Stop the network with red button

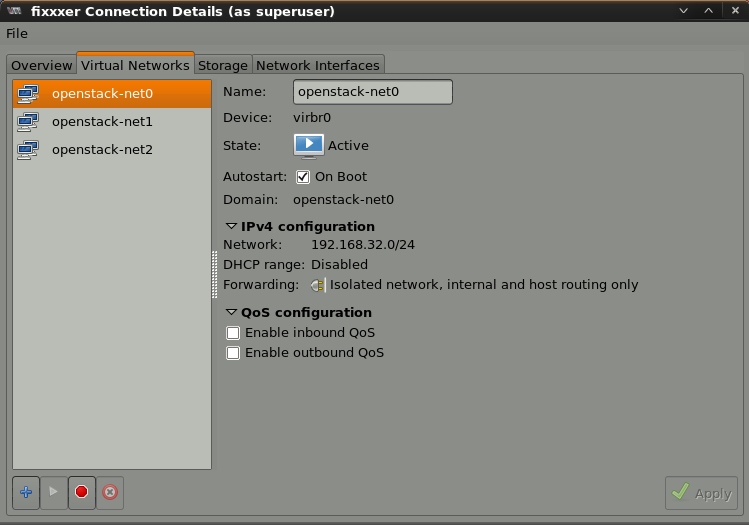tap(82, 492)
